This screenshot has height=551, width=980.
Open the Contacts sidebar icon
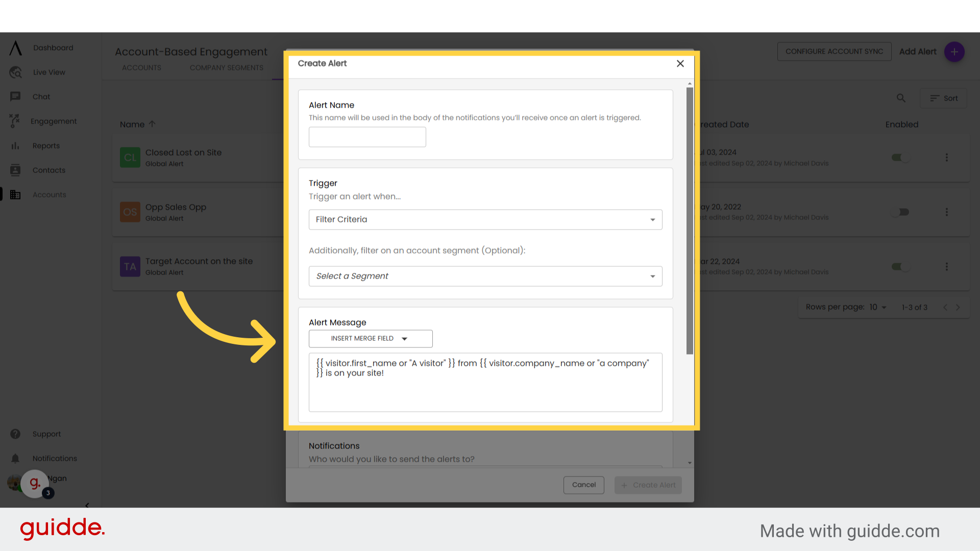tap(15, 170)
